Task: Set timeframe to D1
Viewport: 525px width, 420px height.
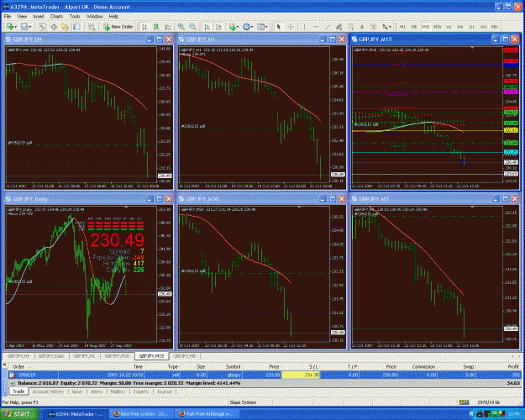Action: 472,27
